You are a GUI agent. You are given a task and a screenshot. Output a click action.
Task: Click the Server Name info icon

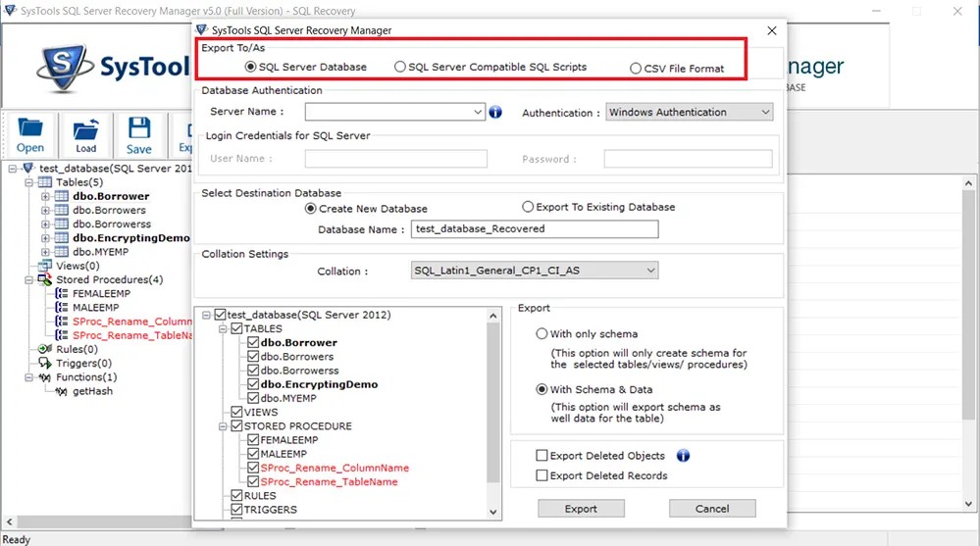click(495, 112)
